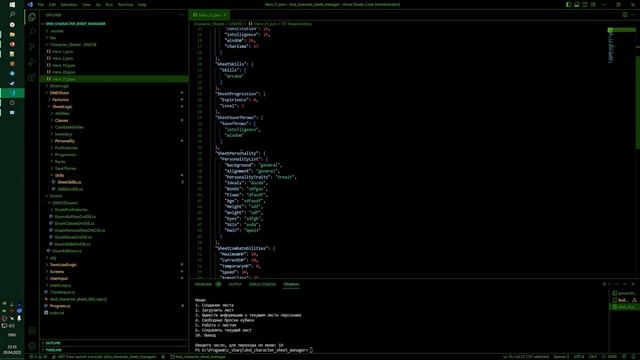
Task: Open the Accounts icon in the activity bar
Action: coord(32,331)
